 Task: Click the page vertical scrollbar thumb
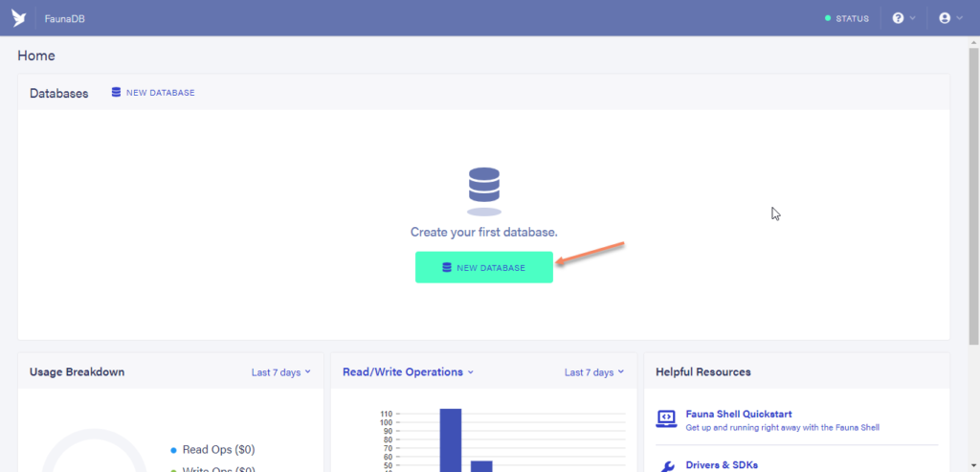point(973,195)
